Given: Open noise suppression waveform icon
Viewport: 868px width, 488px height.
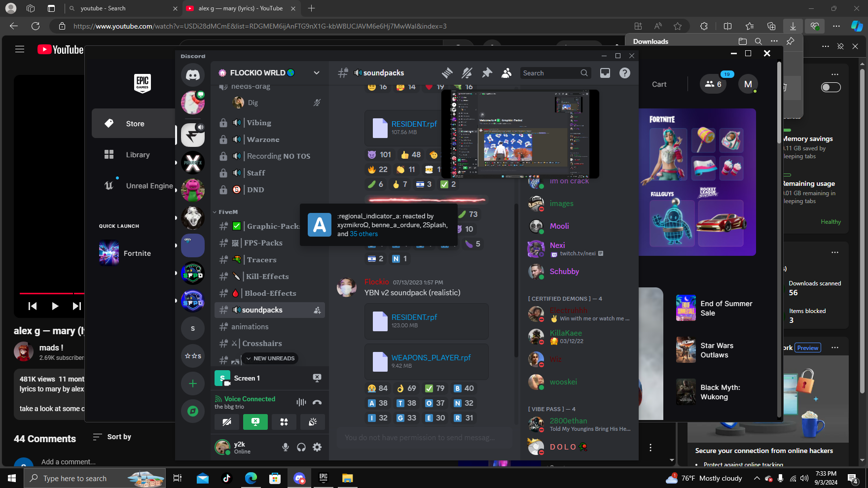Looking at the screenshot, I should [x=301, y=402].
